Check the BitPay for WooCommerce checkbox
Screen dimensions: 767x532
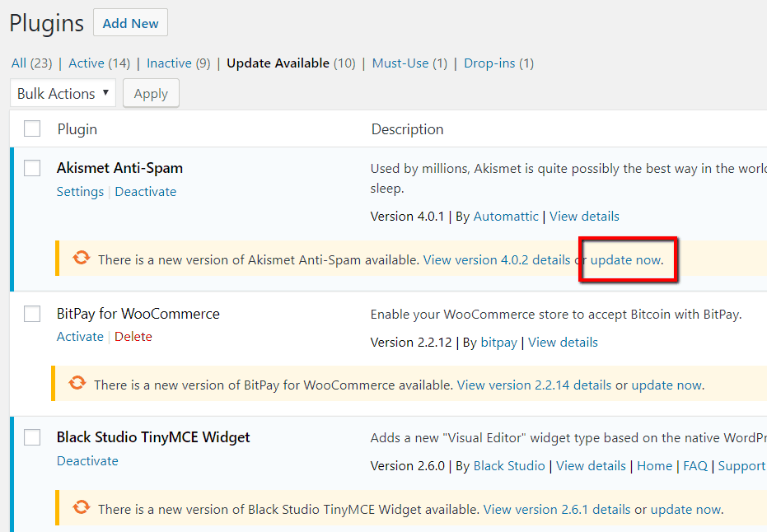(32, 314)
